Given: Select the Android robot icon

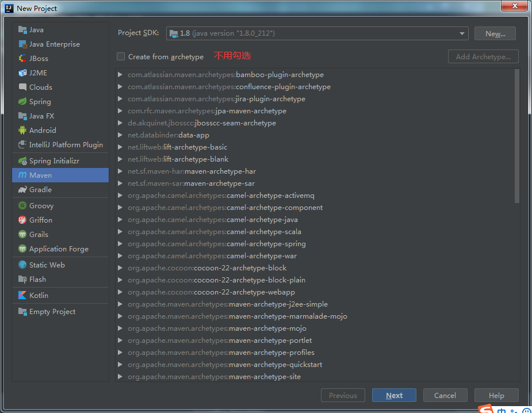Looking at the screenshot, I should 22,131.
